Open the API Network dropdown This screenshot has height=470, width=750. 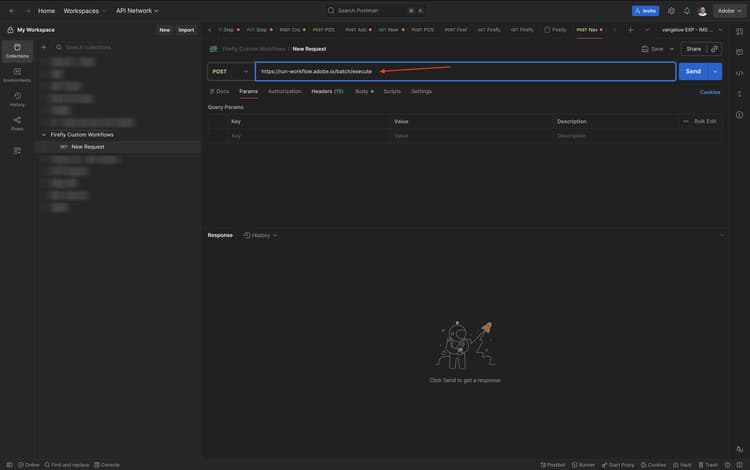pos(137,11)
